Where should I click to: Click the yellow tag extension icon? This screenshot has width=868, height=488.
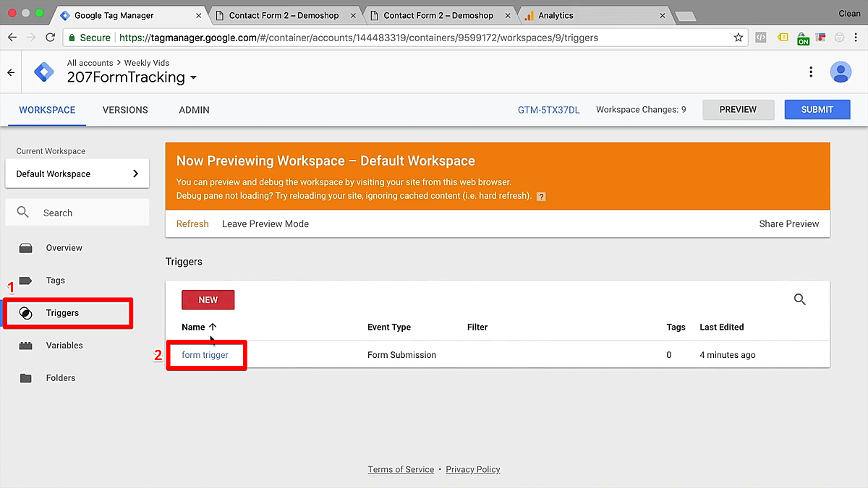pos(783,37)
